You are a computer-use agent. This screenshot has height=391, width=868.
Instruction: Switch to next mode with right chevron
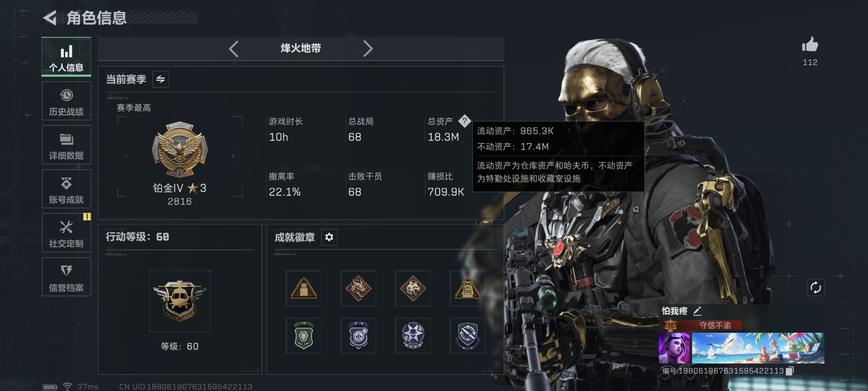[368, 49]
